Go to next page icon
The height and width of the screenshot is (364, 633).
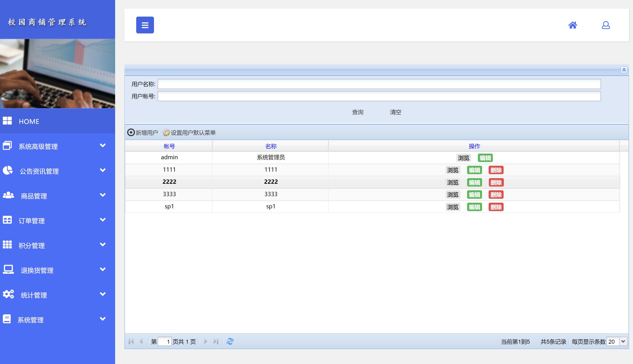(205, 341)
